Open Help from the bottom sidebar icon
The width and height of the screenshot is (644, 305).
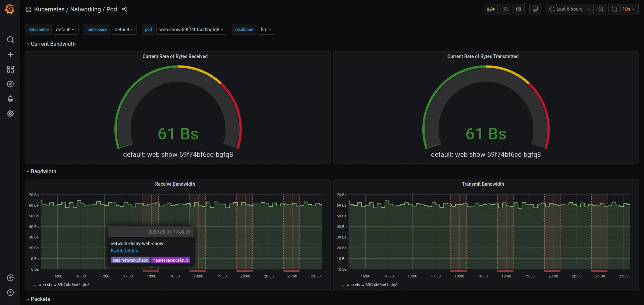click(x=10, y=293)
